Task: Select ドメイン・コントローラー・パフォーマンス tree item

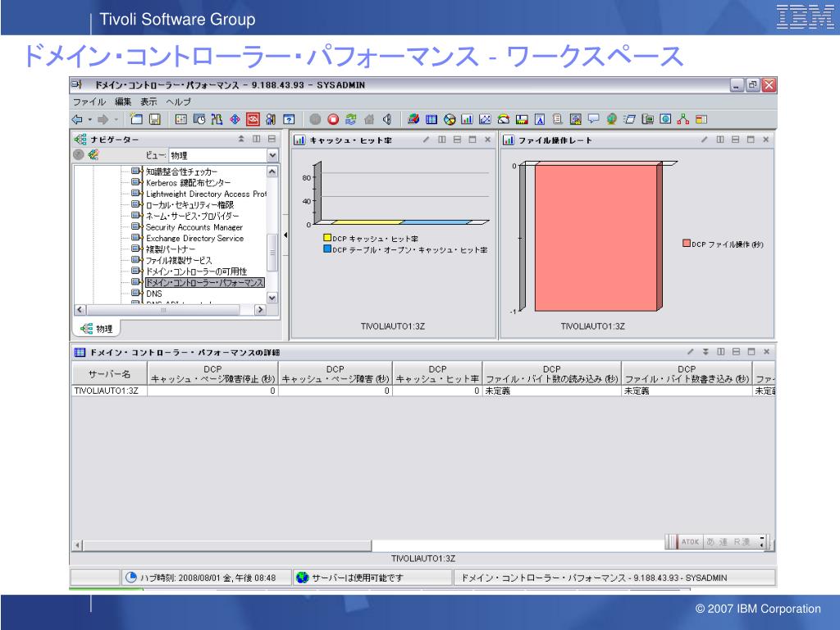Action: 204,282
